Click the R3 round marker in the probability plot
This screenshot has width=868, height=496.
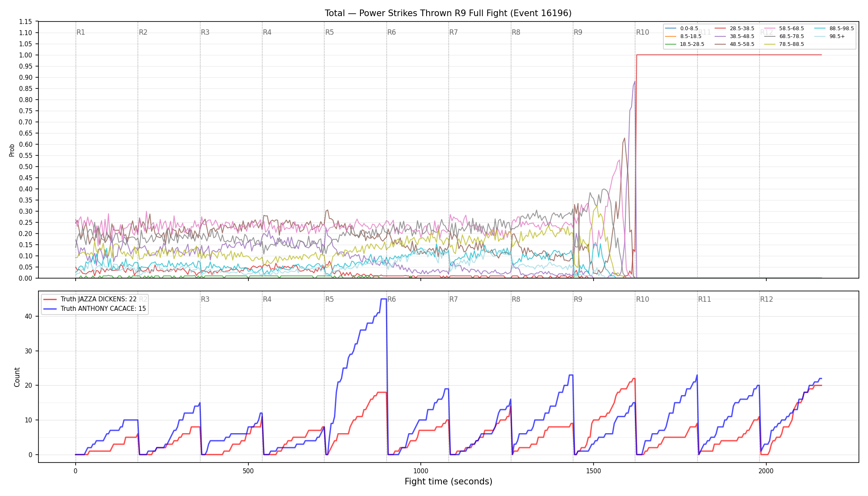(x=205, y=32)
